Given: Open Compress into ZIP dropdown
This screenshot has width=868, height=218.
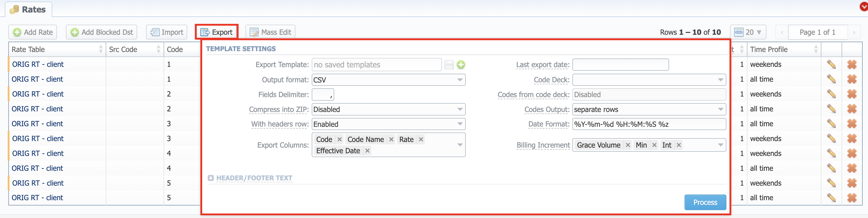Looking at the screenshot, I should tap(389, 110).
